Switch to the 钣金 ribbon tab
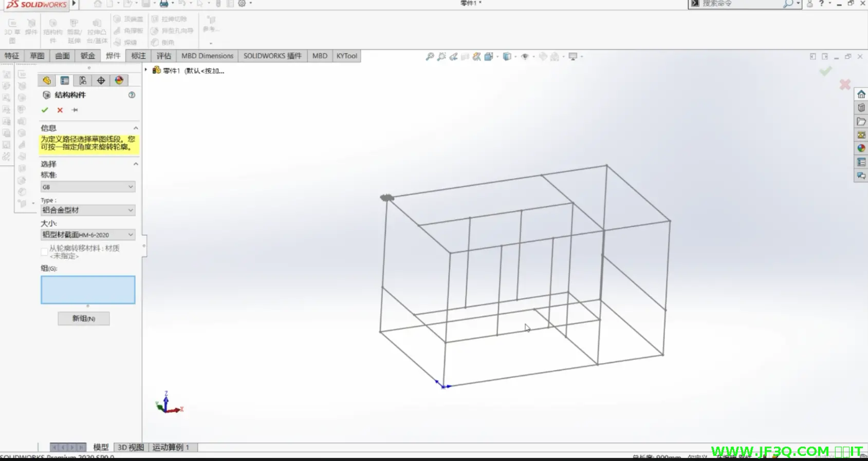Viewport: 868px width, 461px height. point(87,56)
